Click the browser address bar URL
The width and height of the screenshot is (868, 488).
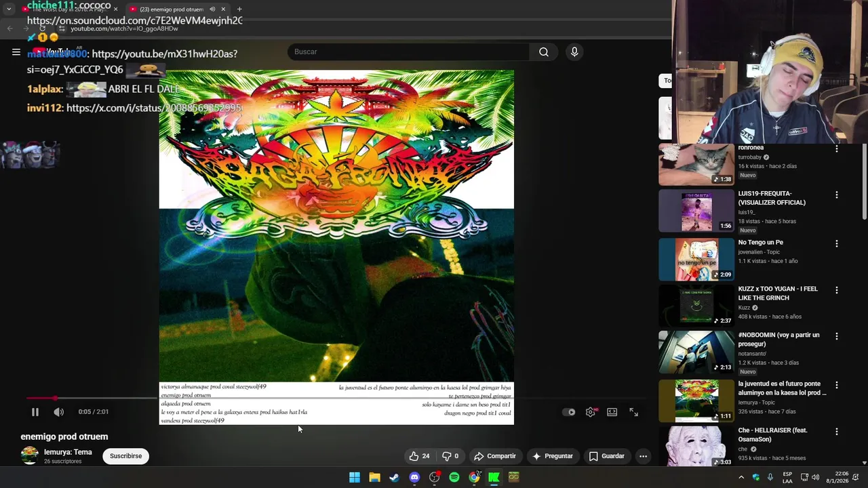(125, 28)
